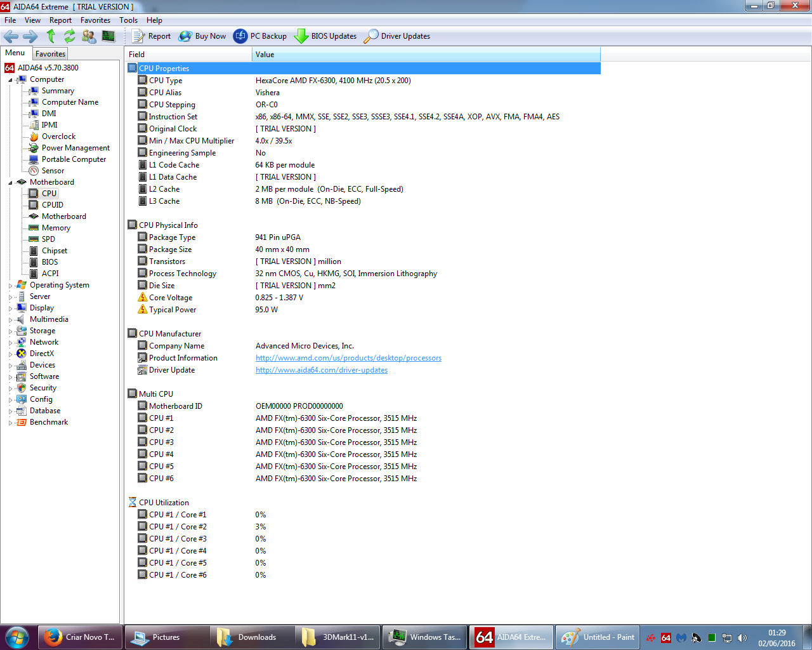Click the monitor diagnostics toolbar icon
The width and height of the screenshot is (812, 650).
[x=108, y=36]
